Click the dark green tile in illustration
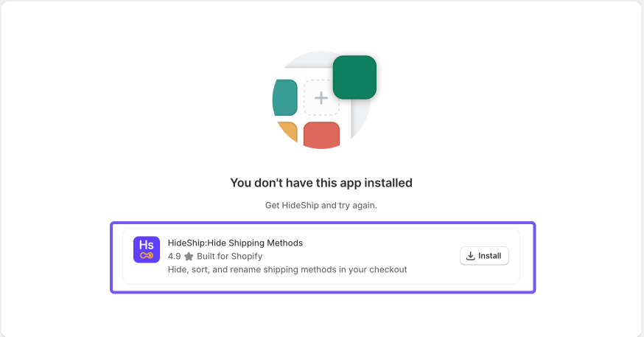 [354, 77]
